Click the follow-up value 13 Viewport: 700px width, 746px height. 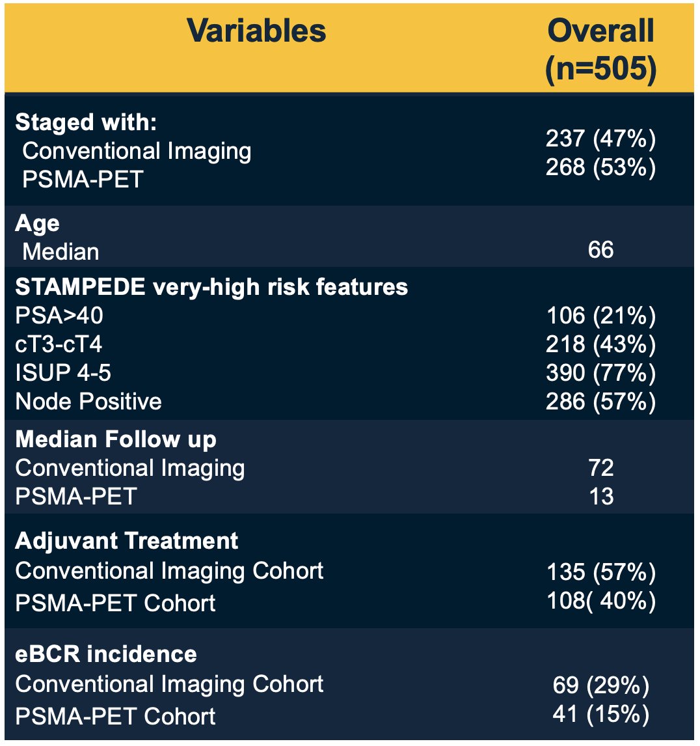pyautogui.click(x=601, y=496)
